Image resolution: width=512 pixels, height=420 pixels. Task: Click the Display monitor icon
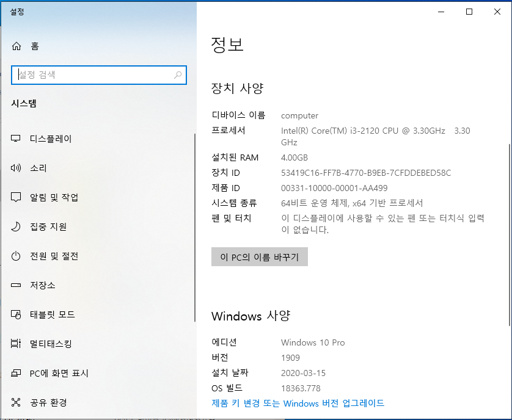[x=16, y=139]
